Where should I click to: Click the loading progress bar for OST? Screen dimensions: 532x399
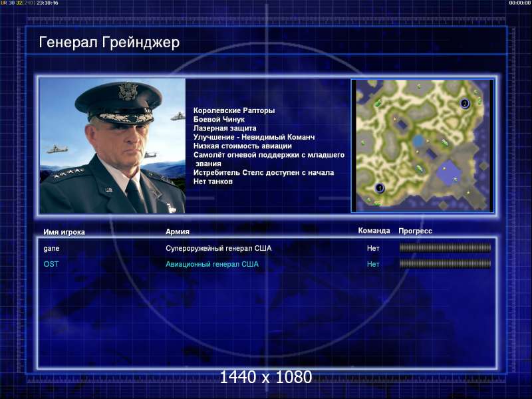click(445, 263)
